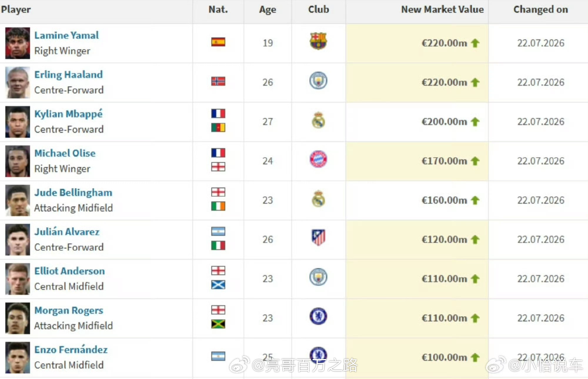
Task: Click Erling Haaland's portrait thumbnail
Action: coord(18,82)
